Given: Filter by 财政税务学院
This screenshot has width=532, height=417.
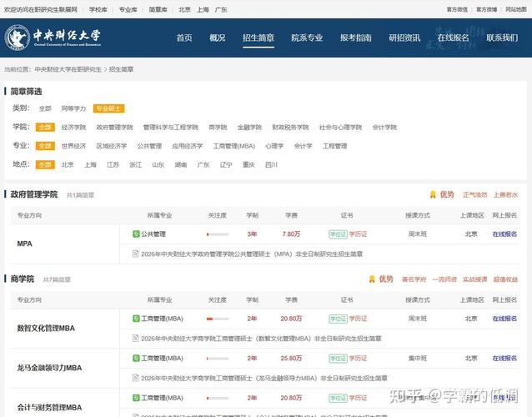Looking at the screenshot, I should [x=290, y=128].
